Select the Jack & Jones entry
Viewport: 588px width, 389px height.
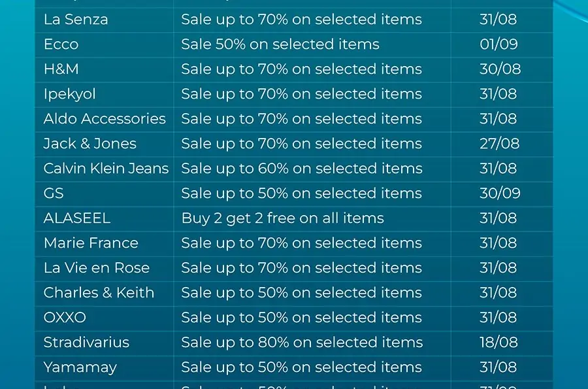coord(90,144)
